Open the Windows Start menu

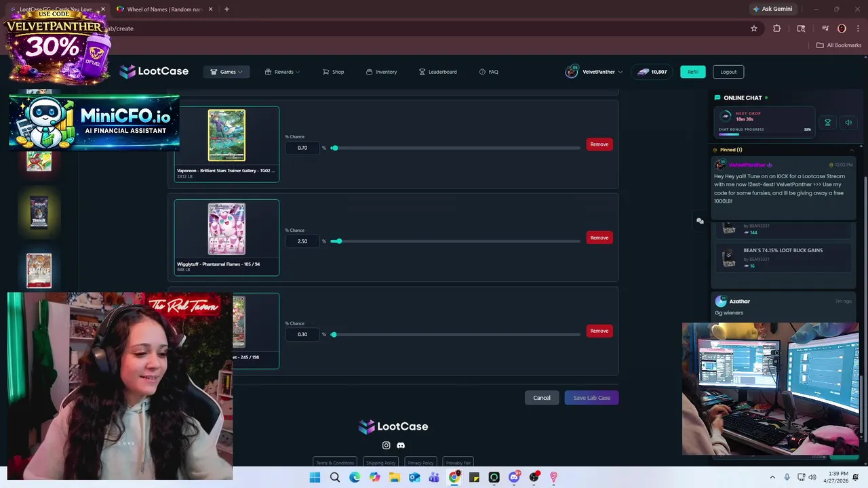pos(315,478)
